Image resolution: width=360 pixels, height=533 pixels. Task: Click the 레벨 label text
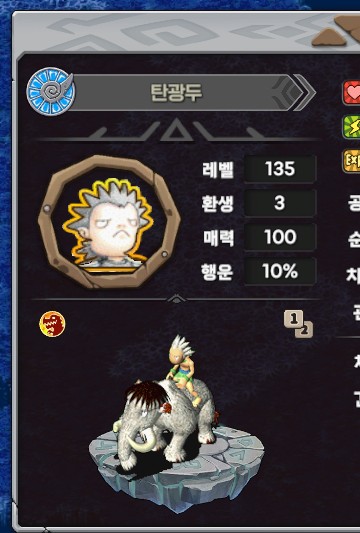[x=218, y=169]
